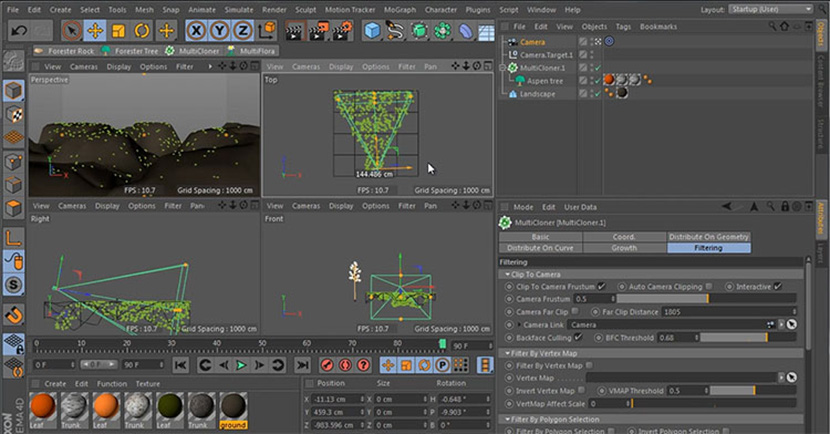Open the spline pen tool
Viewport: 830px width, 434px height.
pos(395,31)
